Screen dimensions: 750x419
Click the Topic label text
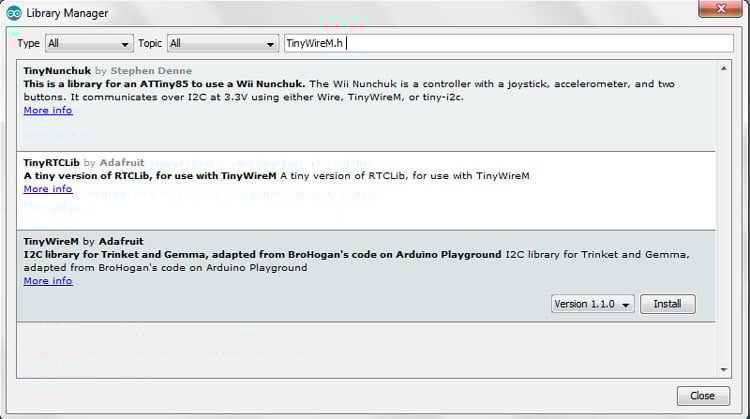[x=149, y=44]
